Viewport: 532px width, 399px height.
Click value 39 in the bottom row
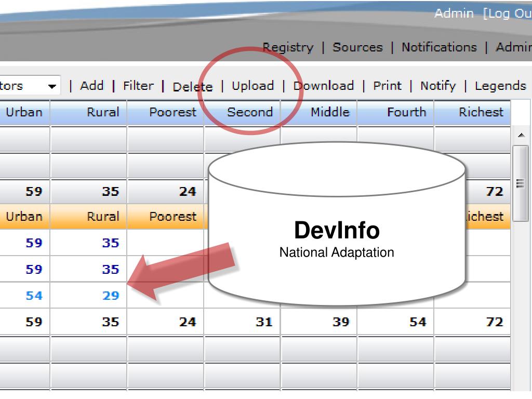[341, 322]
